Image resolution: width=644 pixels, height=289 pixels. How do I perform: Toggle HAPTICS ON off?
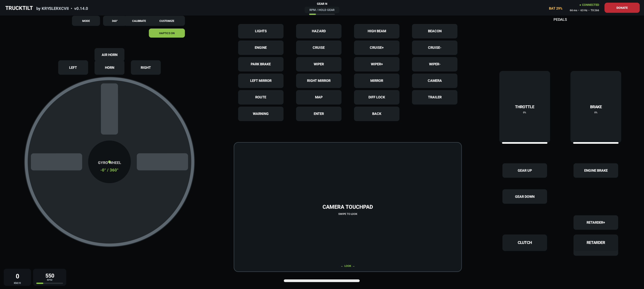[167, 33]
